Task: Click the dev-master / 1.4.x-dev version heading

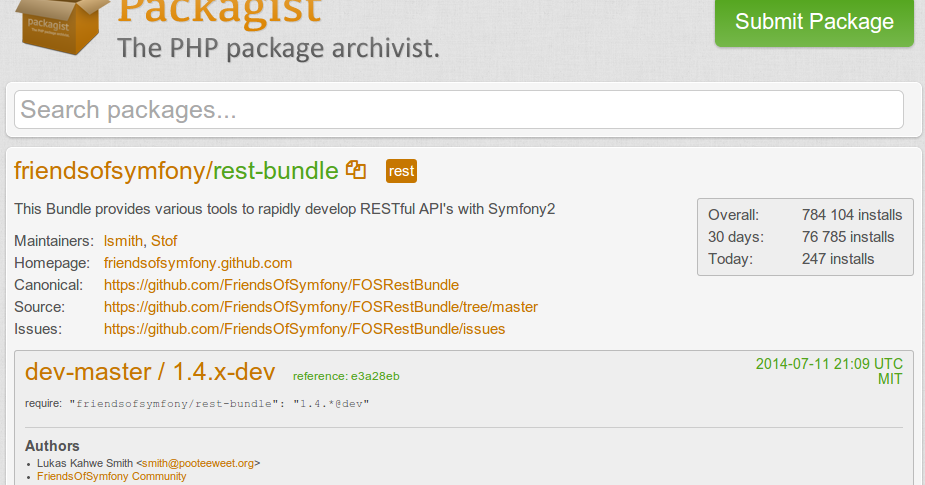Action: point(150,372)
